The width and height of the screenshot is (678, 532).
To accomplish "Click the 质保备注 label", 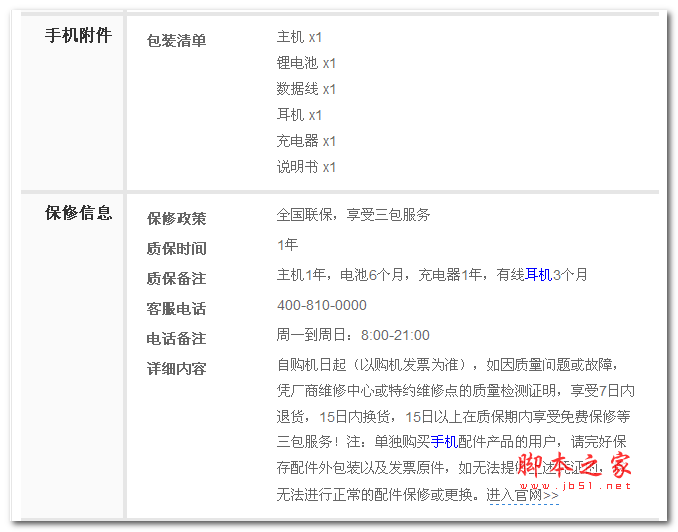I will pos(176,279).
